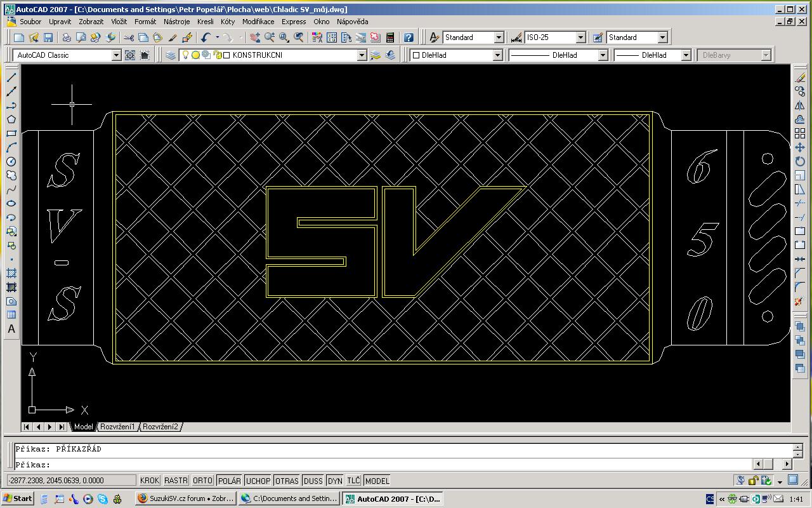This screenshot has width=812, height=508.
Task: Click the Undo arrow icon
Action: pyautogui.click(x=206, y=37)
